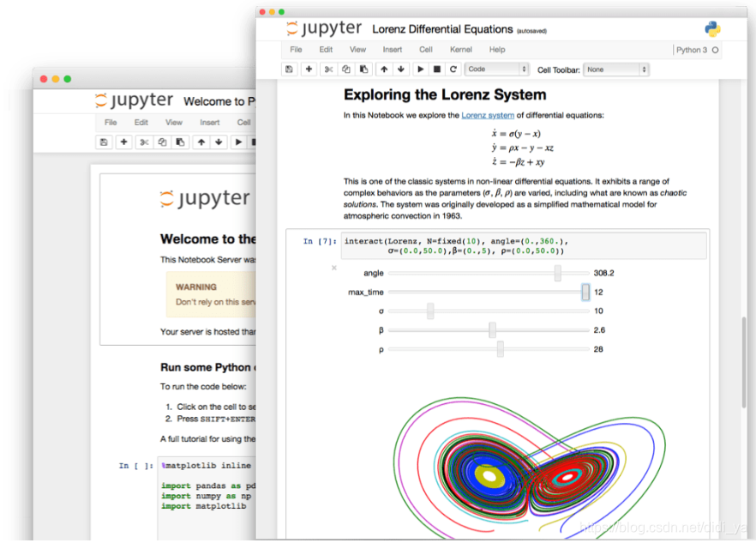Click save icon in Welcome notebook window
The width and height of the screenshot is (756, 543).
pos(104,142)
